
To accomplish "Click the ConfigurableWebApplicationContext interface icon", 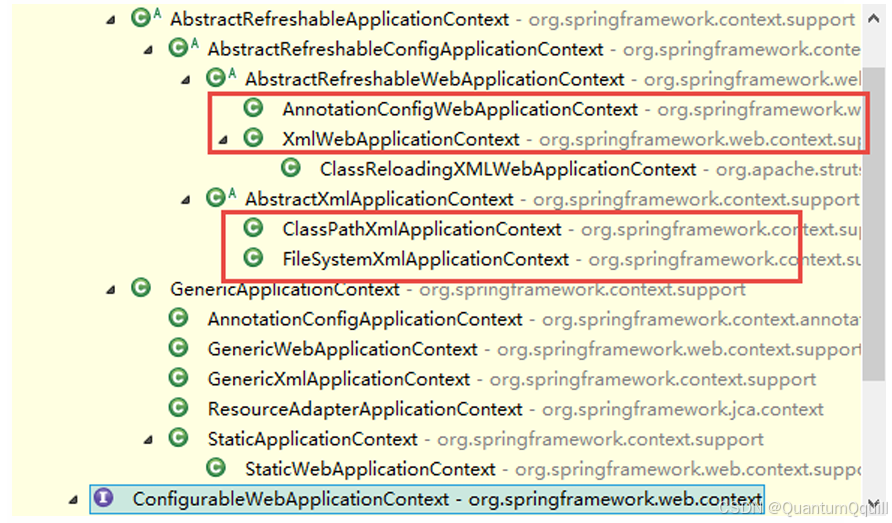I will [103, 497].
